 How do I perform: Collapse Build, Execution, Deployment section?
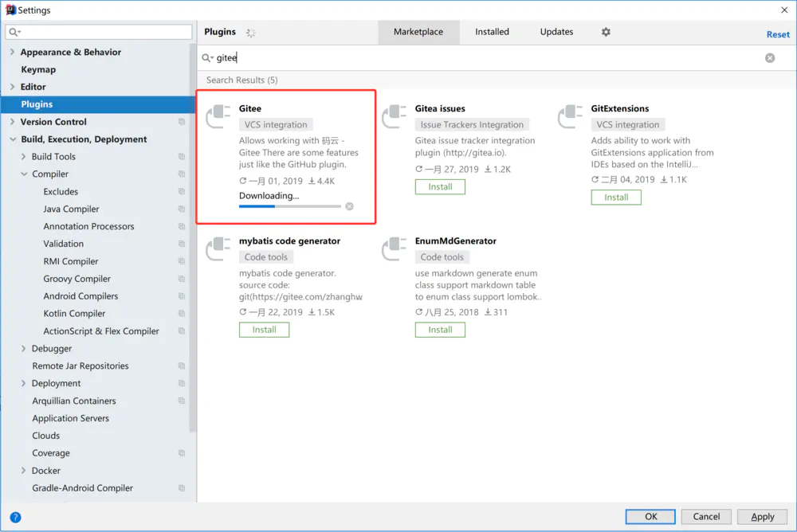pos(12,139)
